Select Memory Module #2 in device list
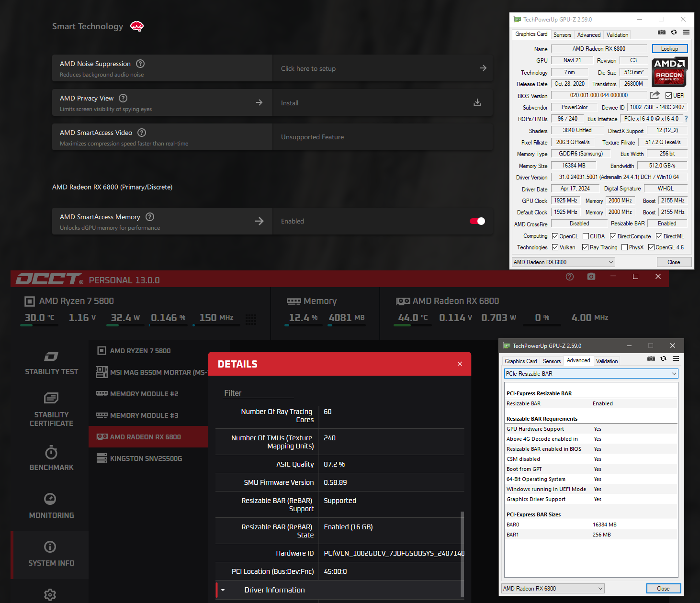 coord(148,393)
